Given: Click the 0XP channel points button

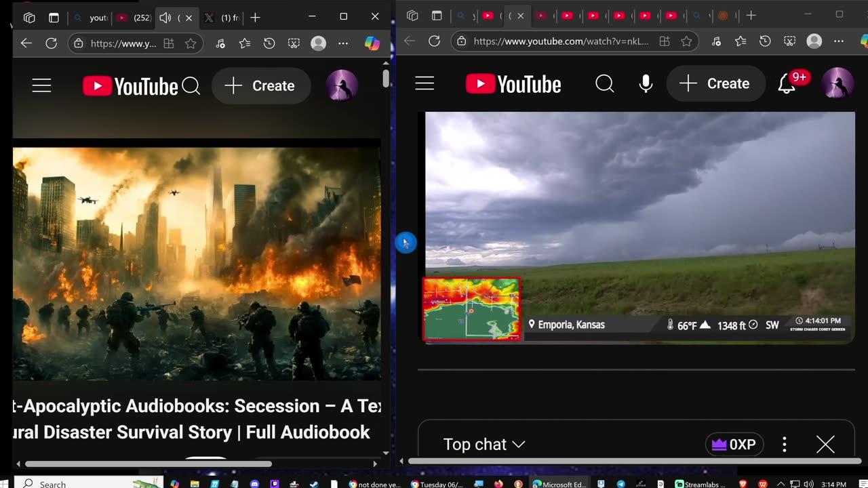Looking at the screenshot, I should click(x=734, y=445).
